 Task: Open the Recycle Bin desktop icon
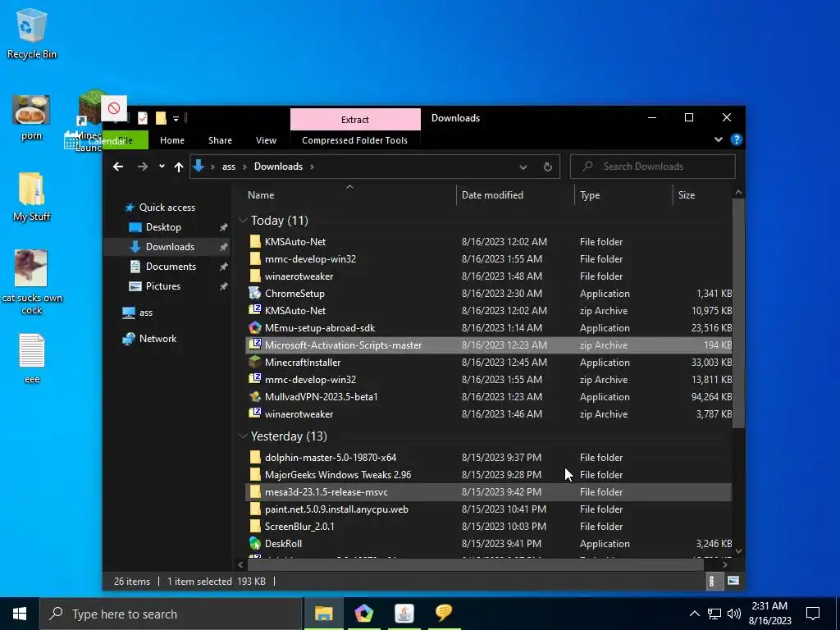(x=31, y=33)
